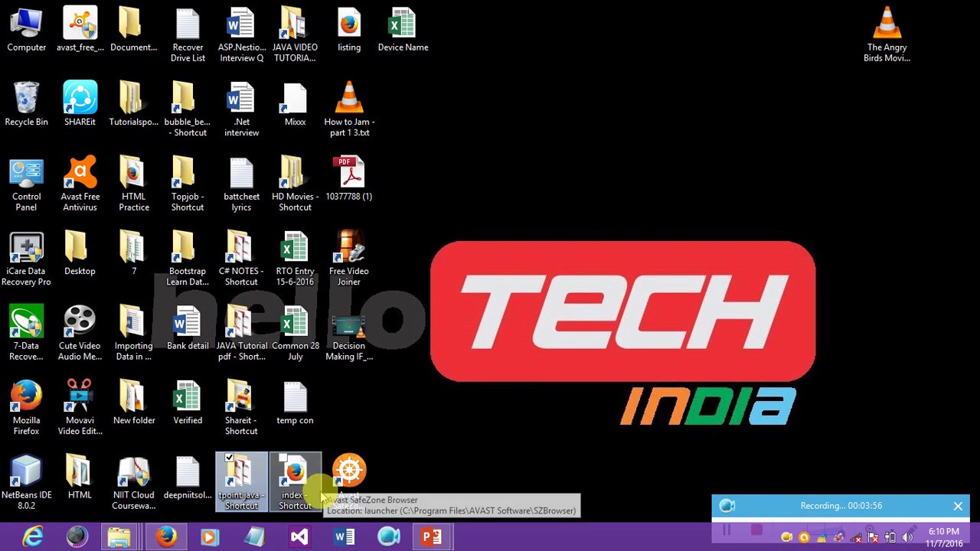Open the Notepad taskbar icon

tap(255, 537)
